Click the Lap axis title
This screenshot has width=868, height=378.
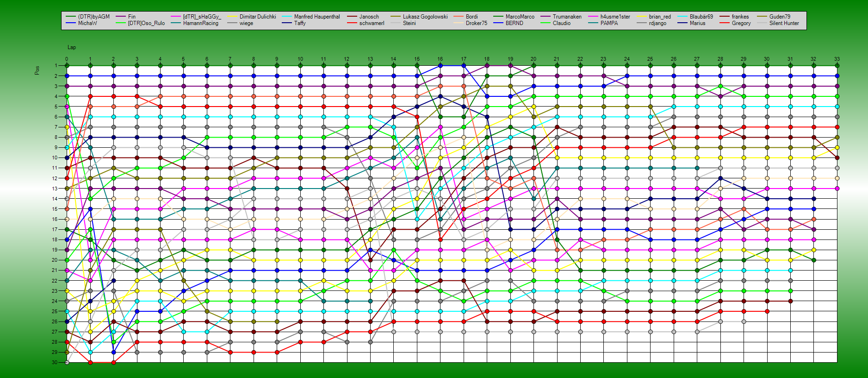coord(72,47)
